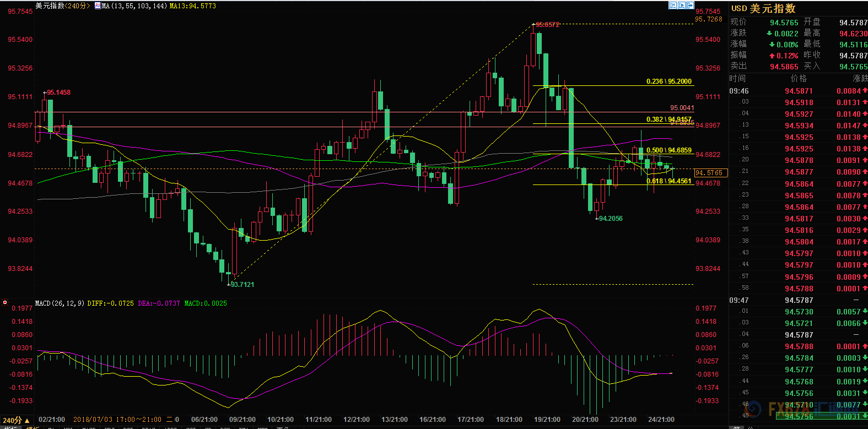Screen dimensions: 868x429
Task: Click the 95.7268 orange cursor price label
Action: pos(708,19)
